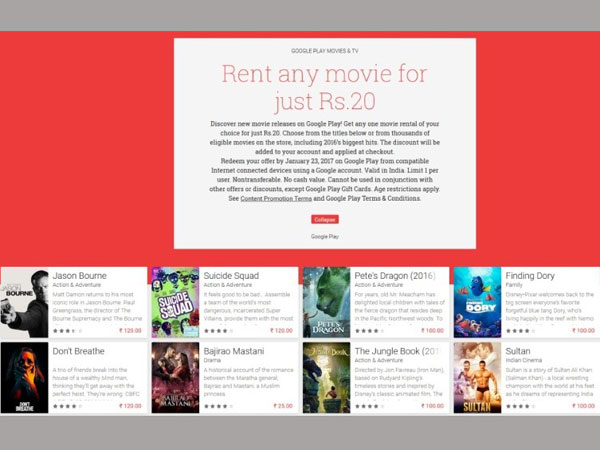Screen dimensions: 600x450
Task: Open the Suicide Squad title link
Action: (231, 276)
